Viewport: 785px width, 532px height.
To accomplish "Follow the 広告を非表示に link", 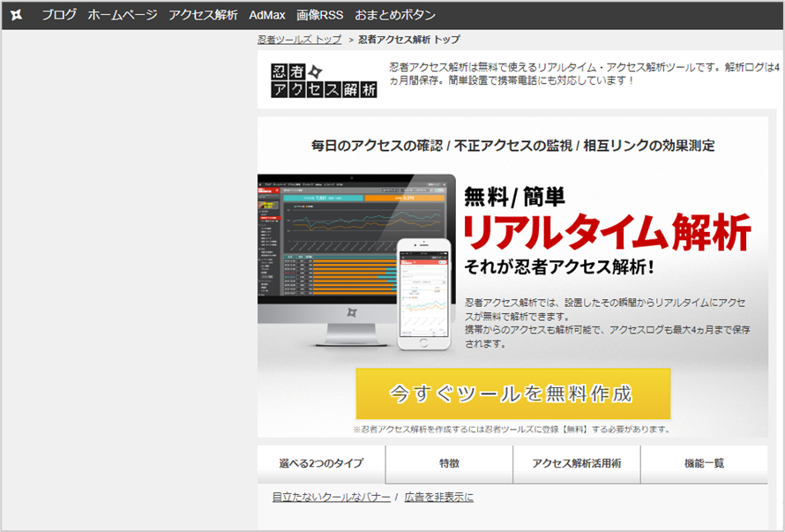I will tap(438, 497).
